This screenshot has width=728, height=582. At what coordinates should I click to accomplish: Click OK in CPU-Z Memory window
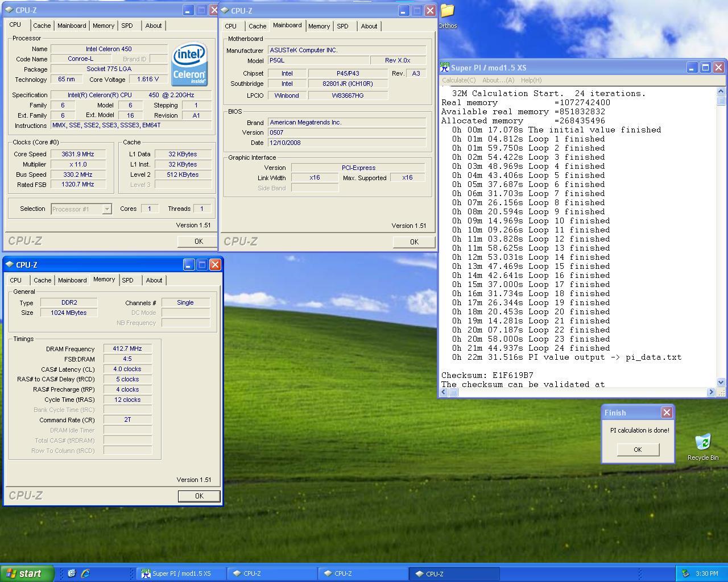tap(198, 496)
